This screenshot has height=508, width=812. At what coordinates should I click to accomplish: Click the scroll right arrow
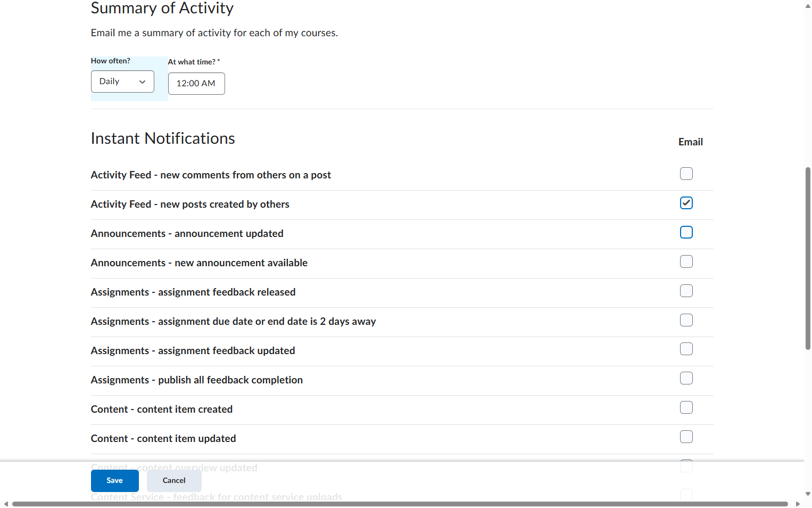(x=798, y=504)
